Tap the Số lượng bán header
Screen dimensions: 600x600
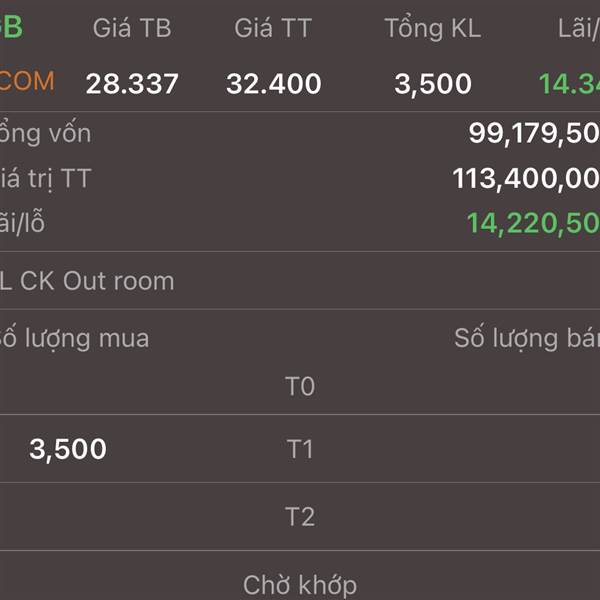pos(527,339)
